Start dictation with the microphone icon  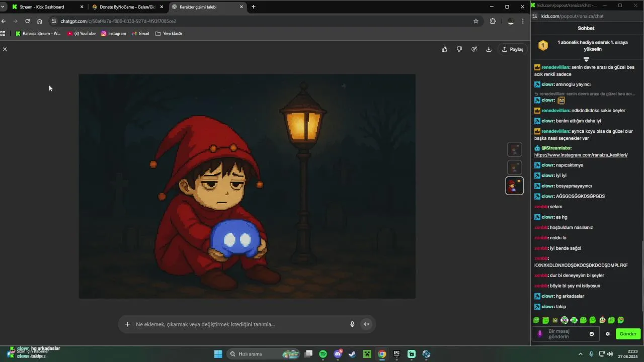coord(352,324)
